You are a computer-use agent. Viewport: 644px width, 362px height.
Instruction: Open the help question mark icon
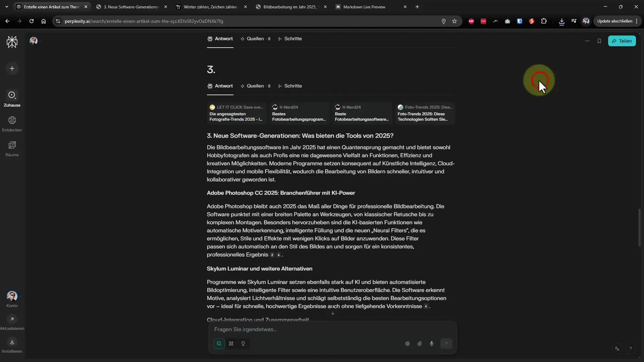point(631,349)
